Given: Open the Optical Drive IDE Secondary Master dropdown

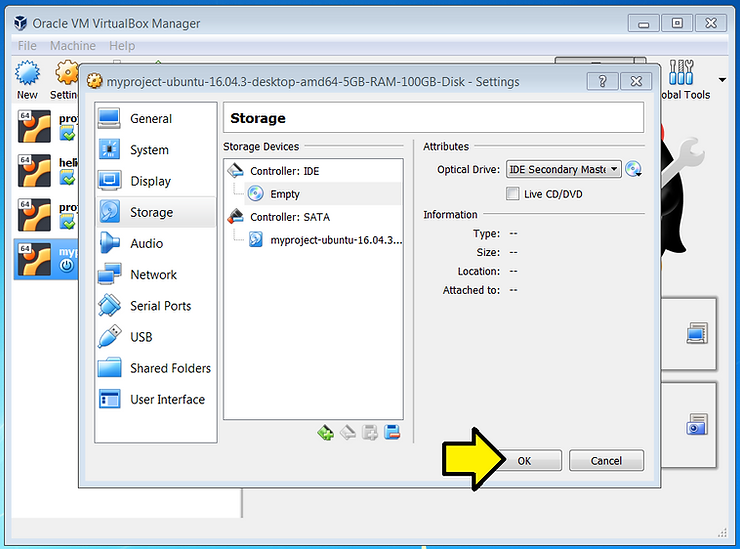Looking at the screenshot, I should pos(563,169).
